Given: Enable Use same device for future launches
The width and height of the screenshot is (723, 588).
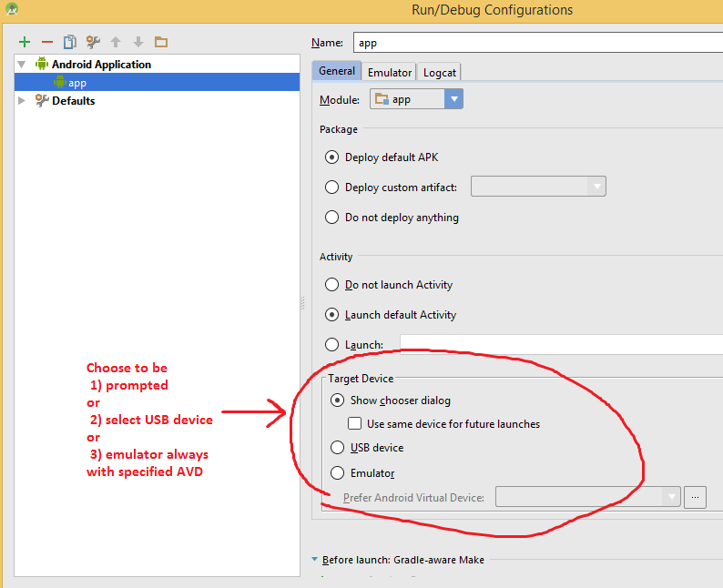Looking at the screenshot, I should (356, 424).
